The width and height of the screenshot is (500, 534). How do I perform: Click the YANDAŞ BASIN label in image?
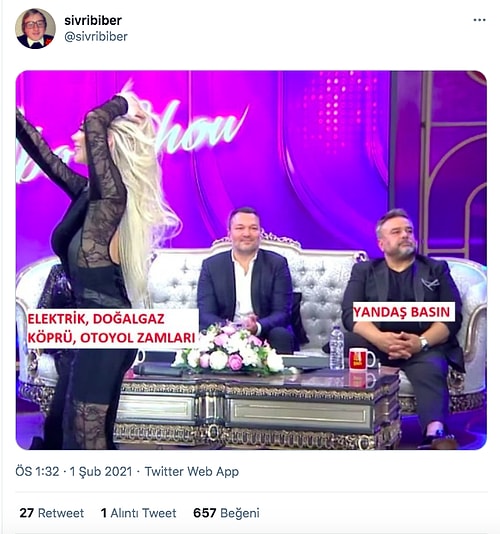pyautogui.click(x=403, y=312)
